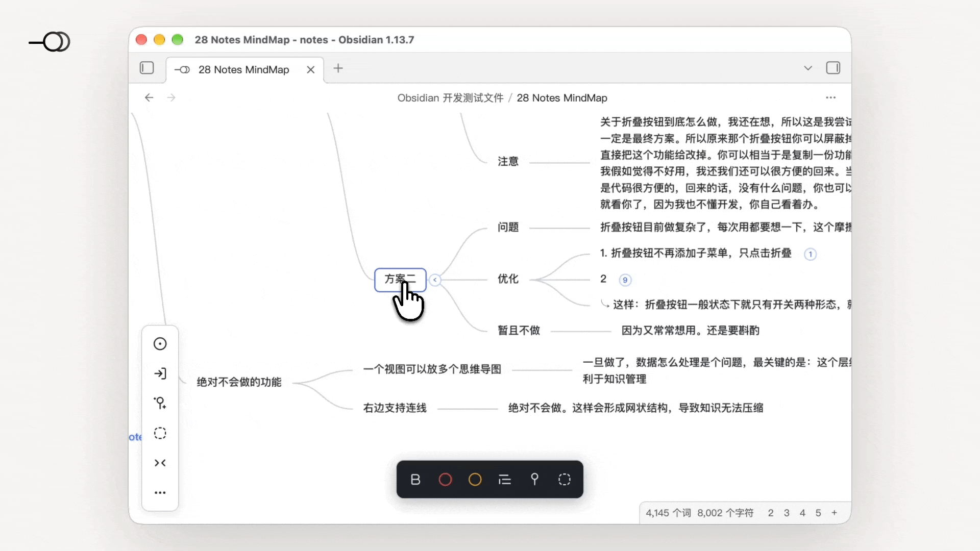Image resolution: width=980 pixels, height=551 pixels.
Task: Select the 优化 node
Action: tap(508, 279)
